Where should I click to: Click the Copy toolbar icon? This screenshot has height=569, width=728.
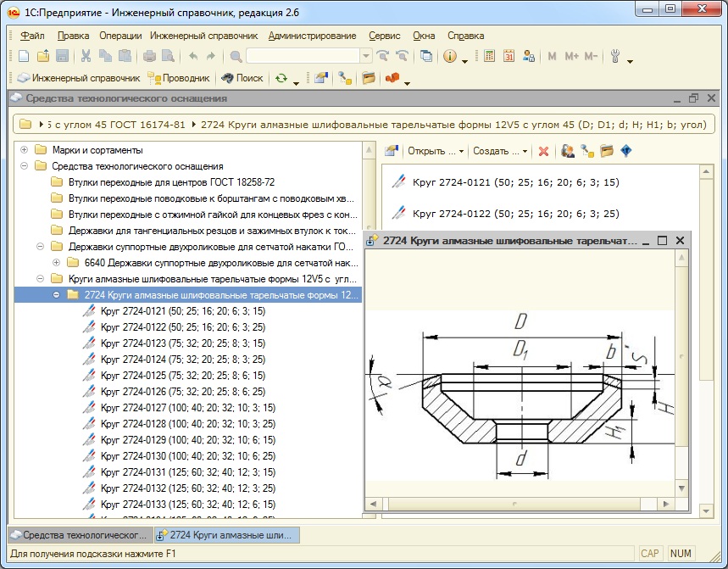tap(105, 56)
